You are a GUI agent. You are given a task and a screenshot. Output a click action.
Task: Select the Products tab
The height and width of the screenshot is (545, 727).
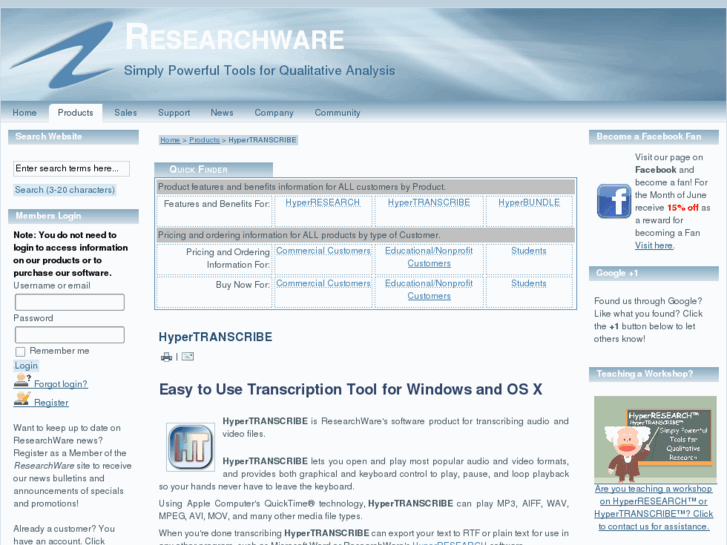[x=76, y=113]
